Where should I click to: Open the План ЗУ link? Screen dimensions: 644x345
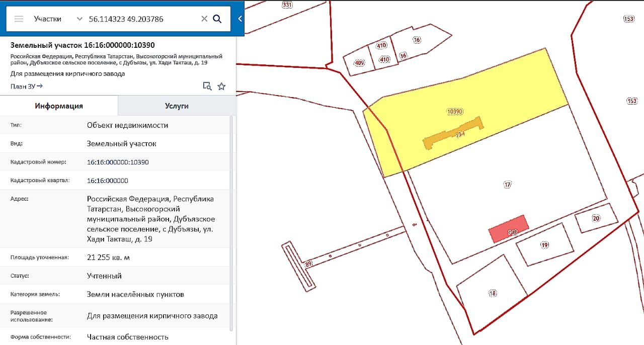click(x=27, y=86)
